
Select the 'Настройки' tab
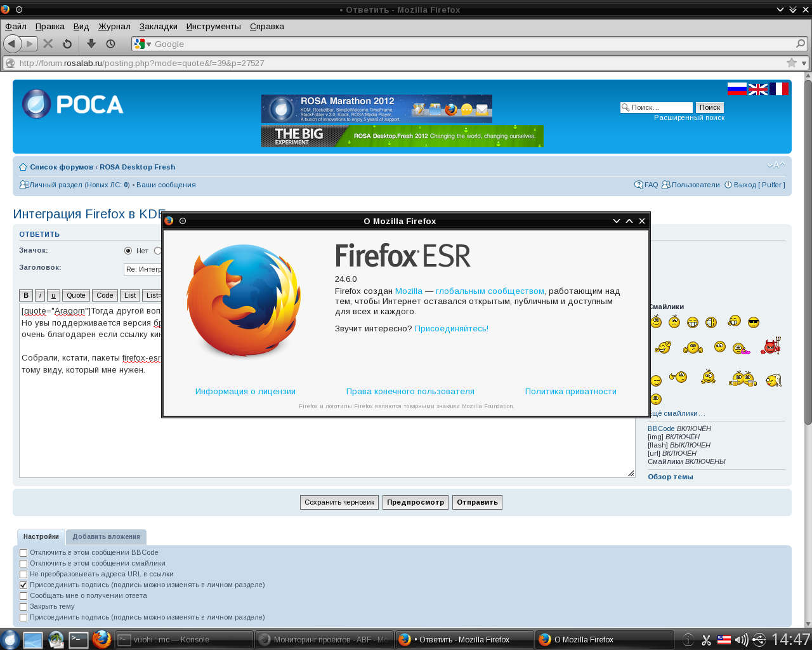pyautogui.click(x=41, y=537)
